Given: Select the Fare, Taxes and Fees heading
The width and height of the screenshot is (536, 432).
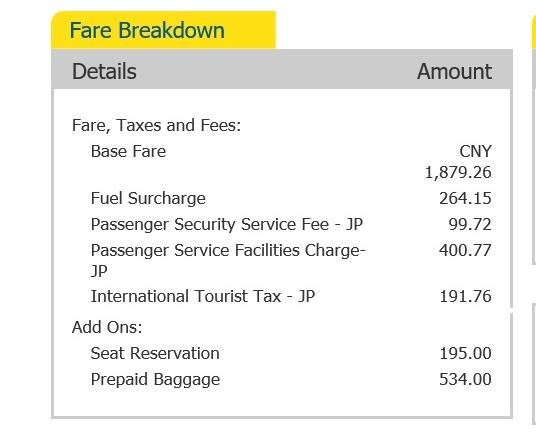Looking at the screenshot, I should point(156,125).
